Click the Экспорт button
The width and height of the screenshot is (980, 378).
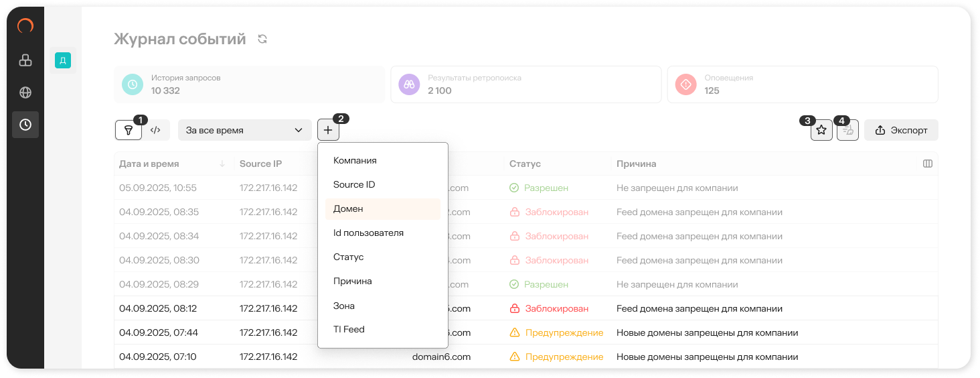pyautogui.click(x=901, y=130)
